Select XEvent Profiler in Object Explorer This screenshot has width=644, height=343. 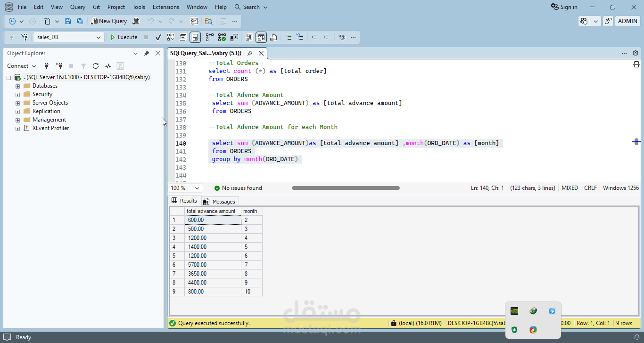pyautogui.click(x=50, y=128)
